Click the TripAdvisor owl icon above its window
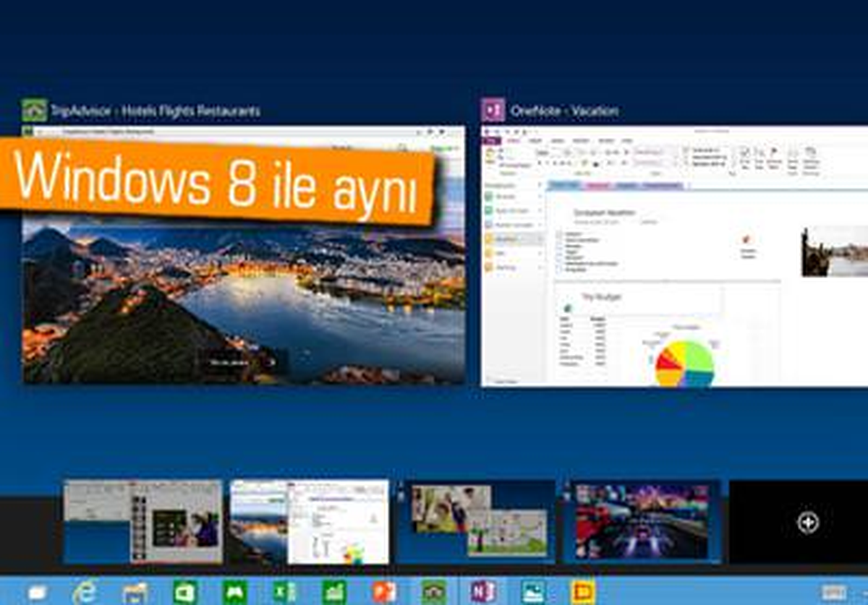Screen dimensions: 868x605 pyautogui.click(x=34, y=110)
